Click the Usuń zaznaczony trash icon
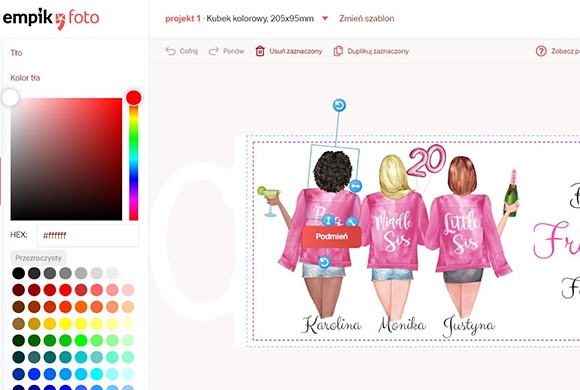Image resolution: width=580 pixels, height=390 pixels. [x=260, y=51]
